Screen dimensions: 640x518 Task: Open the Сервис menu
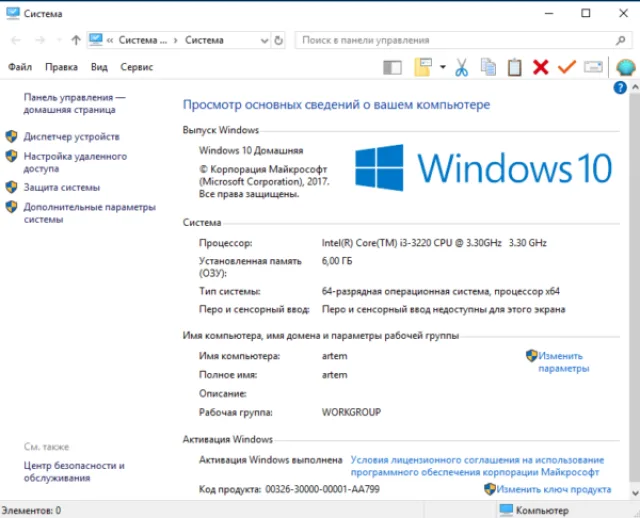[x=136, y=67]
